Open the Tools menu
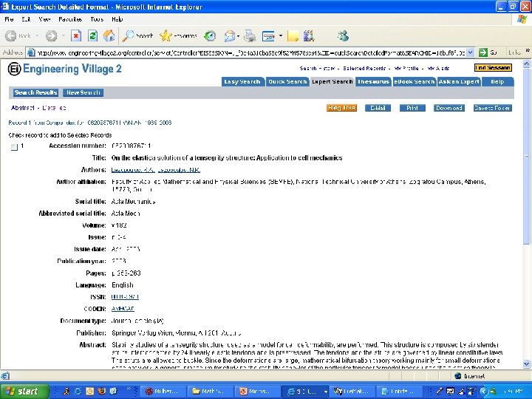This screenshot has height=399, width=532. pos(97,19)
